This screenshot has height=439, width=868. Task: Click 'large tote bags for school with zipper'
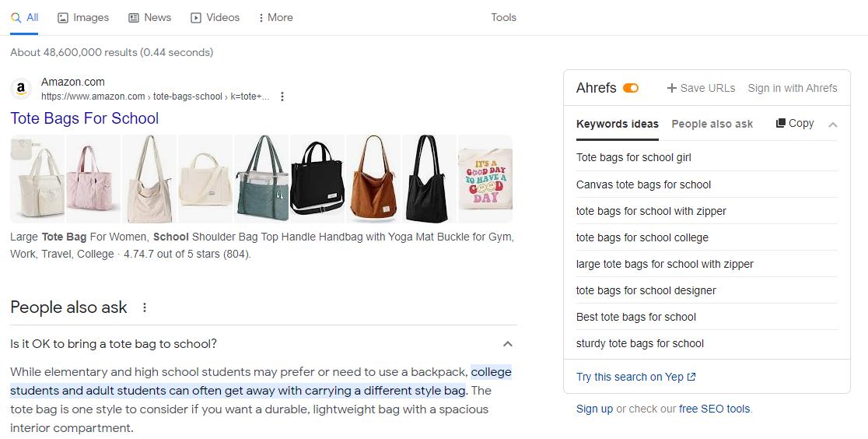pyautogui.click(x=664, y=265)
